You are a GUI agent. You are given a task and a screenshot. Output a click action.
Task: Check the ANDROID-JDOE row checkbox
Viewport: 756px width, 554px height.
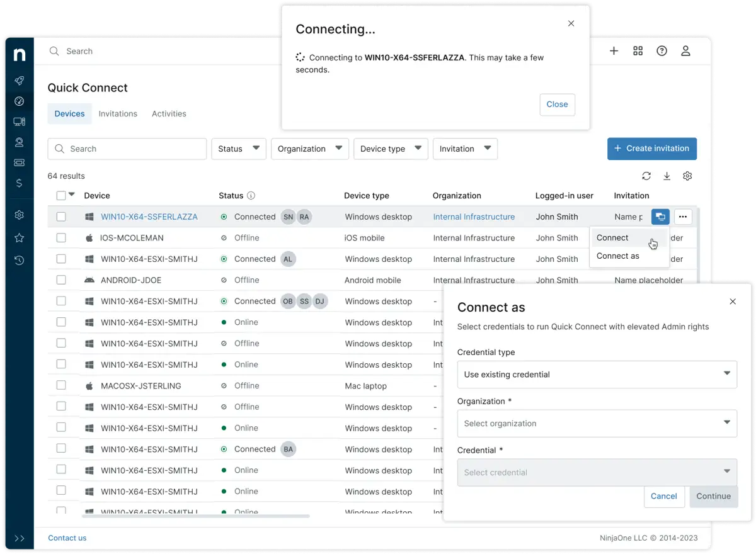tap(61, 280)
